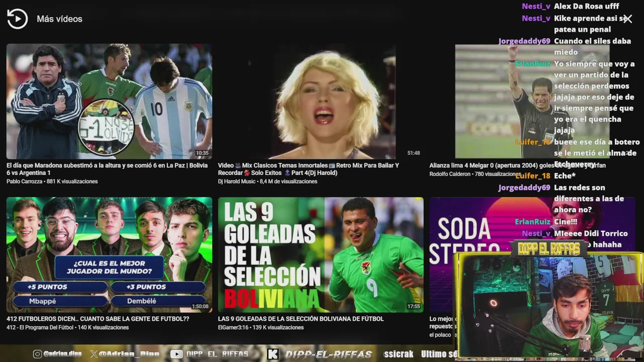Screen dimensions: 644x362
Task: Close the Más vídeos overlay with the X
Action: pyautogui.click(x=627, y=19)
